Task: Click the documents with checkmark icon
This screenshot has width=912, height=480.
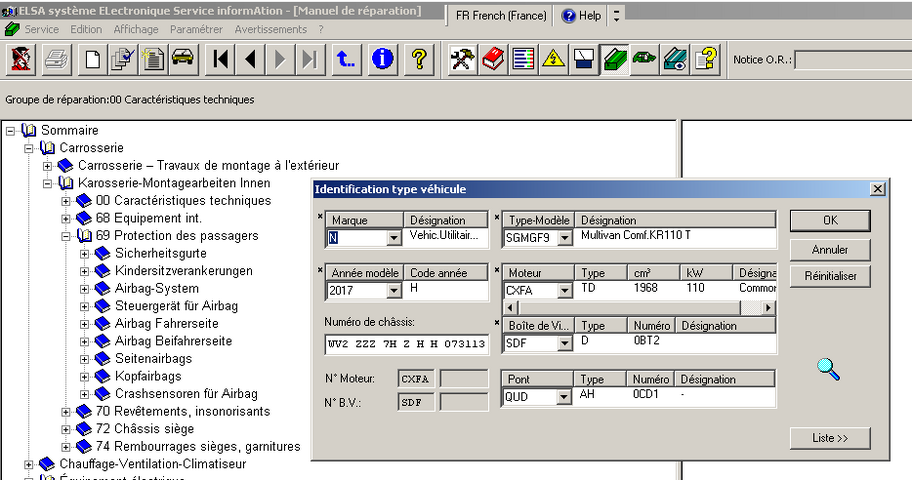Action: pos(123,59)
